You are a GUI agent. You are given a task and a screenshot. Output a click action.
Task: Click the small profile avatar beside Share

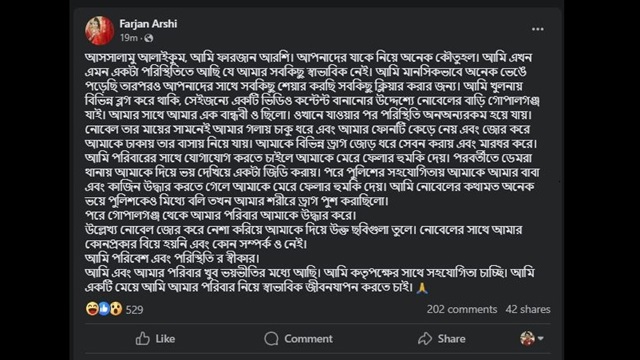click(527, 338)
